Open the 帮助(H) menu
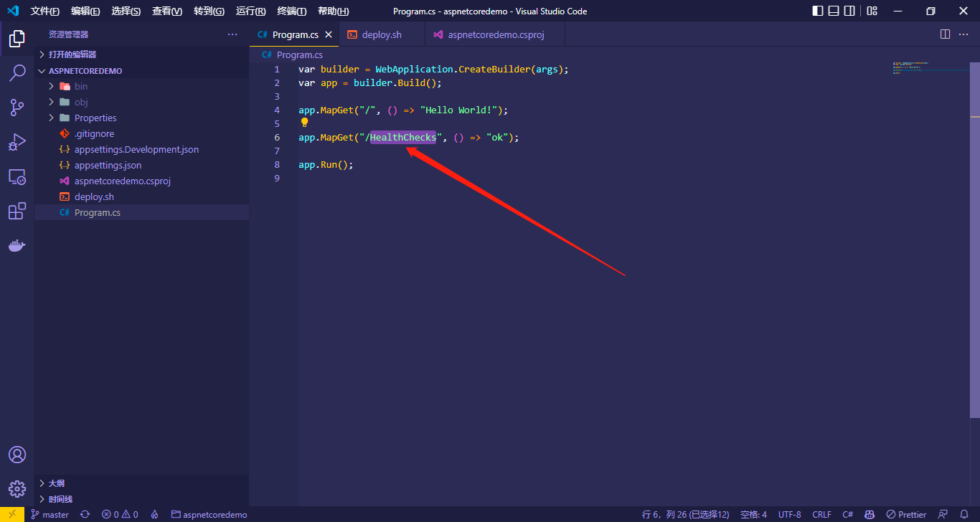The width and height of the screenshot is (980, 522). coord(334,11)
